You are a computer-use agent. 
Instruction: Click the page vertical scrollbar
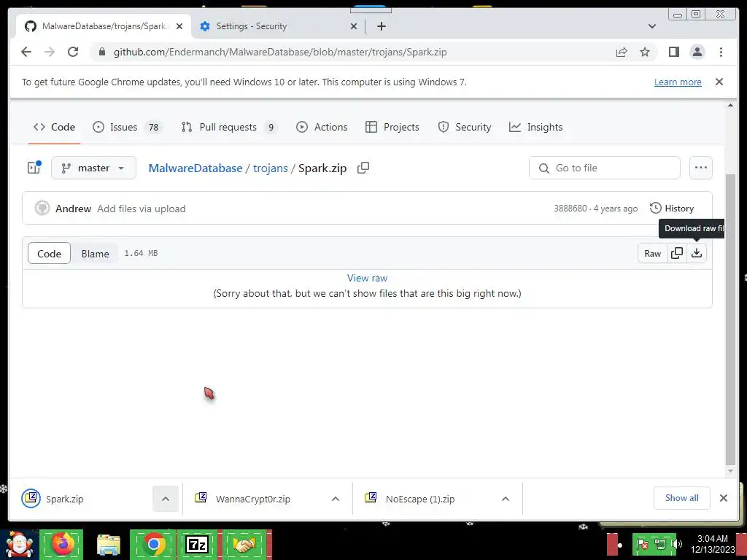coord(730,319)
